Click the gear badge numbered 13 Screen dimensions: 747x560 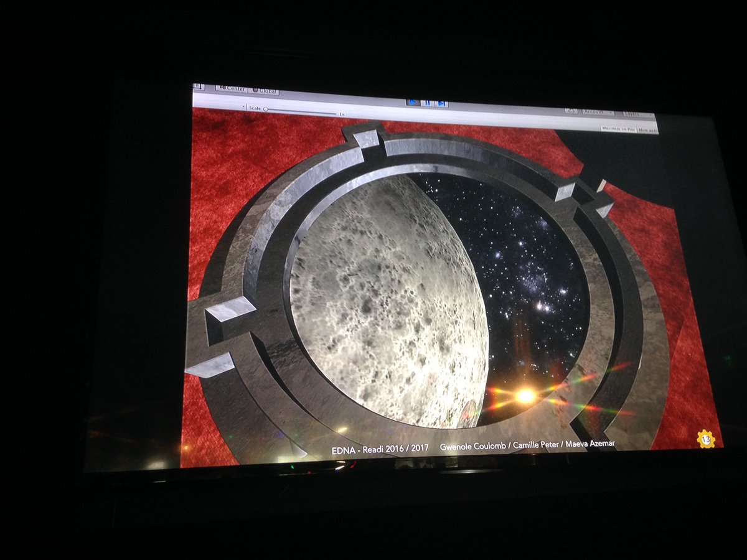click(x=706, y=439)
